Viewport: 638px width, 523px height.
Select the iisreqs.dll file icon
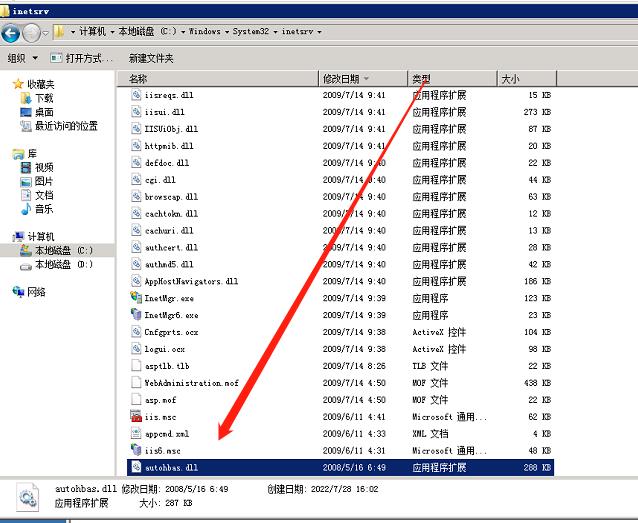136,95
